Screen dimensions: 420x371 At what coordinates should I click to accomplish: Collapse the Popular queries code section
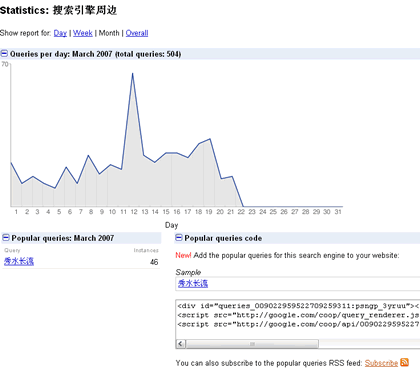click(x=179, y=238)
